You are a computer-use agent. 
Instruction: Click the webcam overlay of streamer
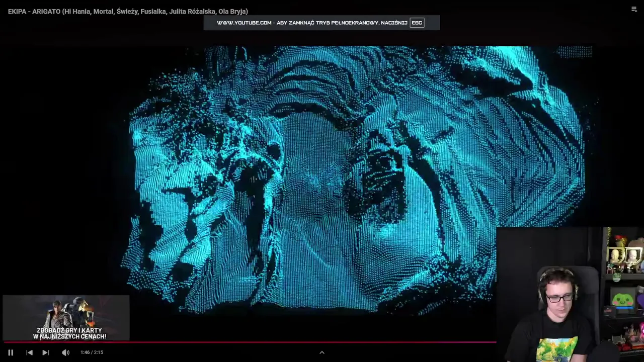[x=570, y=294]
